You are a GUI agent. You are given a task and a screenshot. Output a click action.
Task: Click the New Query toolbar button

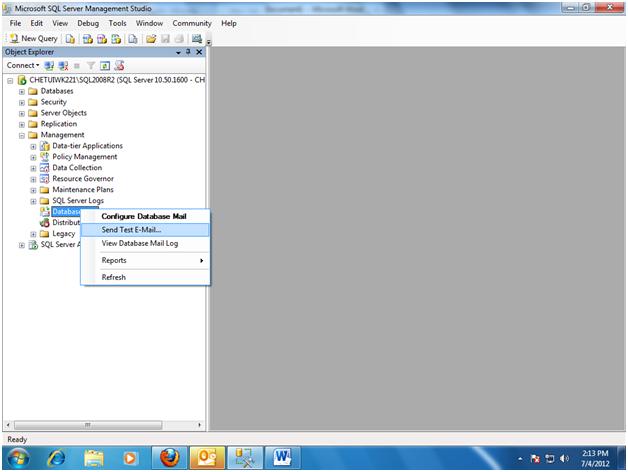(x=34, y=38)
